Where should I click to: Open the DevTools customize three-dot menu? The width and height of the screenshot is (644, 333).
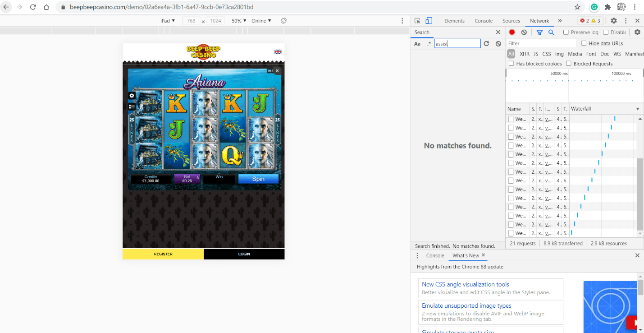pyautogui.click(x=626, y=21)
